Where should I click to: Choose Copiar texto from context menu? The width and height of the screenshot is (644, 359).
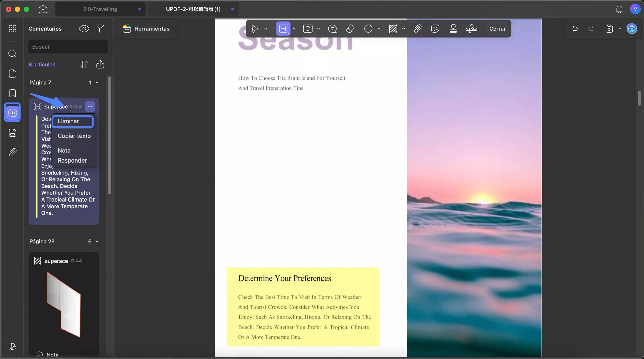pos(74,136)
